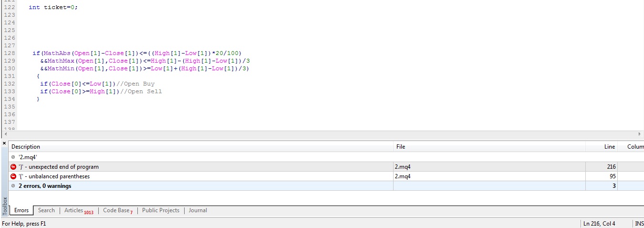Show the Journal tab
Screen dimensions: 644x228
(x=197, y=210)
